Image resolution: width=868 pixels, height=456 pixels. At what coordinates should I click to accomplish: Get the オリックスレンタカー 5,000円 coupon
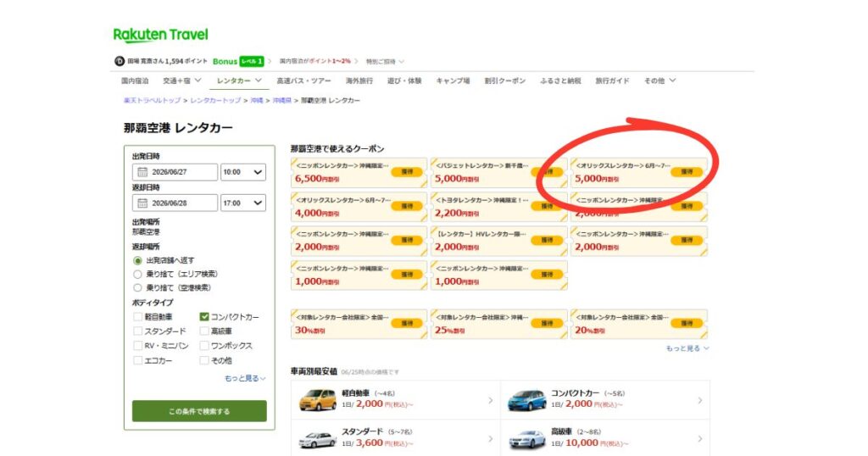coord(687,172)
